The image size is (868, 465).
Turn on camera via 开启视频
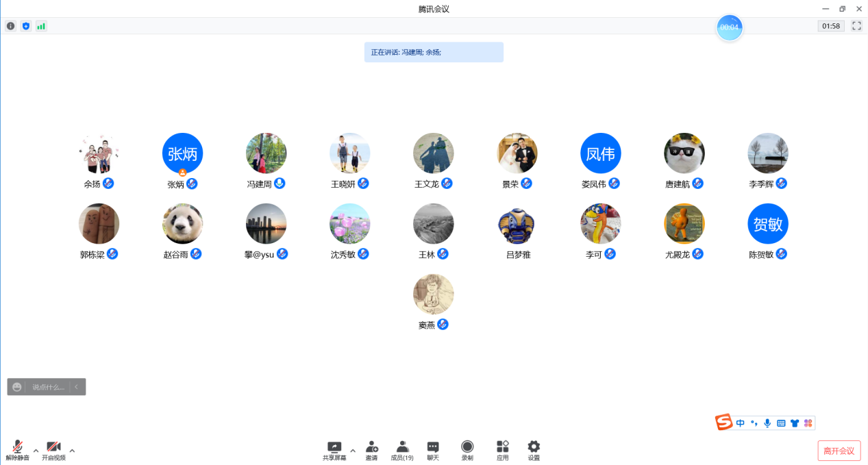click(x=53, y=450)
